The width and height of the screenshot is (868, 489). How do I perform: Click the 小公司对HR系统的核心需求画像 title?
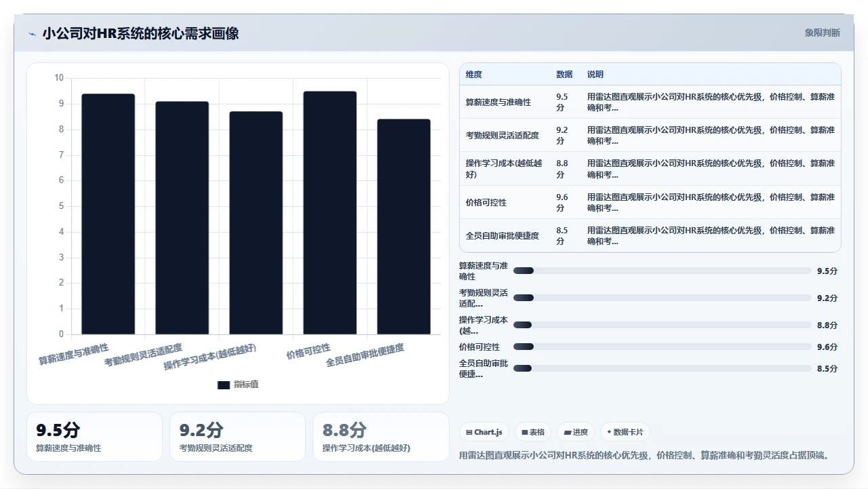coord(140,33)
